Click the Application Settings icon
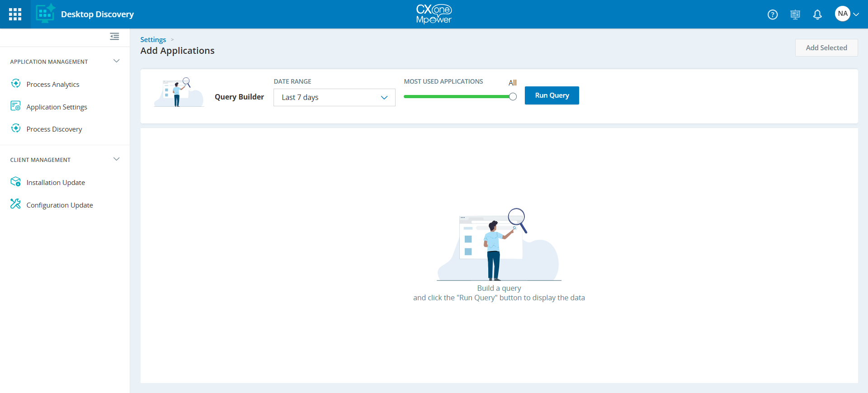The width and height of the screenshot is (868, 393). pyautogui.click(x=16, y=106)
